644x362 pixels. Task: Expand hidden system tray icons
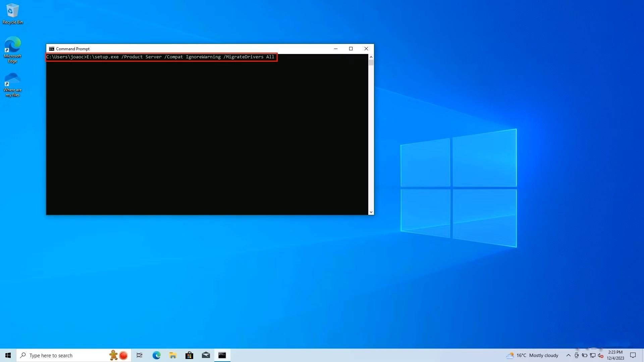pos(569,356)
